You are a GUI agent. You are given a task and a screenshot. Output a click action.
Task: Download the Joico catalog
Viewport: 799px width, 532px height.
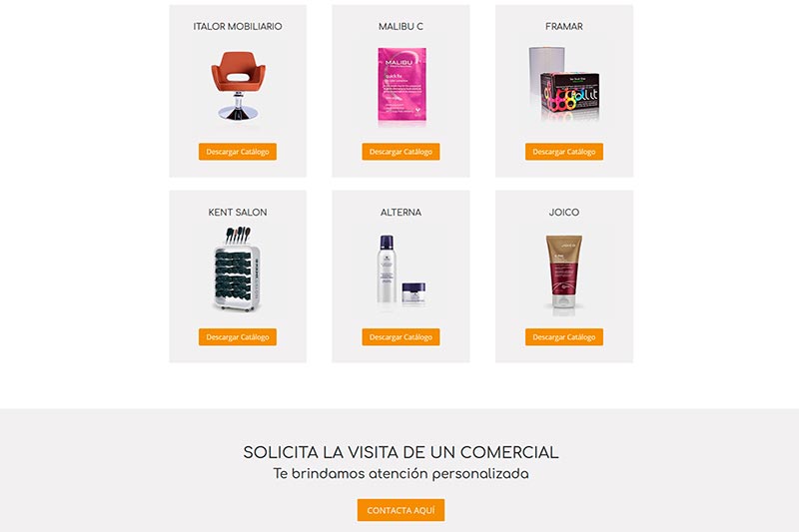click(564, 337)
